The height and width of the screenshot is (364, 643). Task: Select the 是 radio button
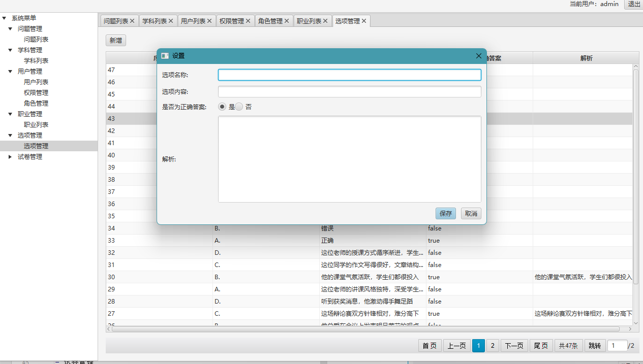tap(222, 107)
